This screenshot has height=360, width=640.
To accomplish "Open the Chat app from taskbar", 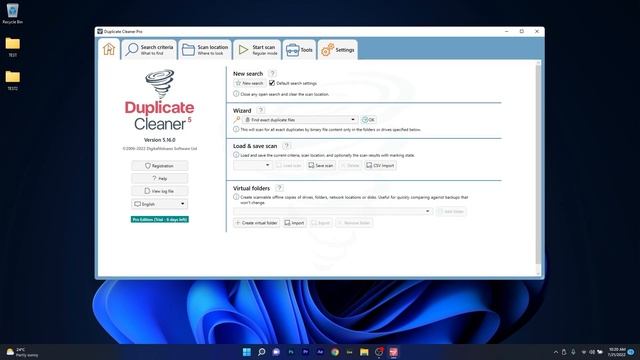I will pos(276,352).
